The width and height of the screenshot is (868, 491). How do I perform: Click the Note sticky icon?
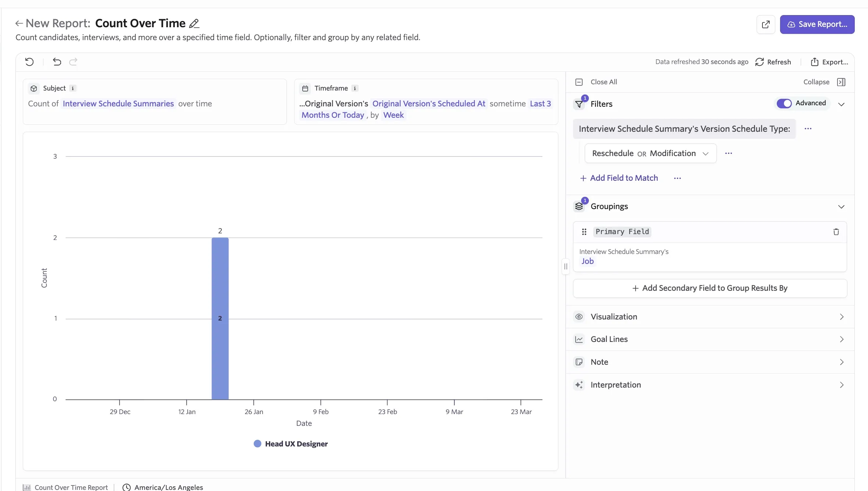click(x=579, y=362)
